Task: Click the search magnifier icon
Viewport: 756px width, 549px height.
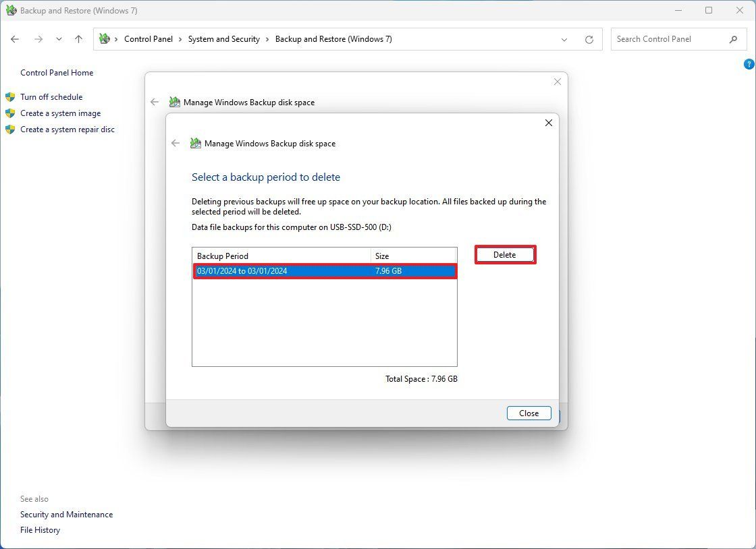Action: click(734, 39)
